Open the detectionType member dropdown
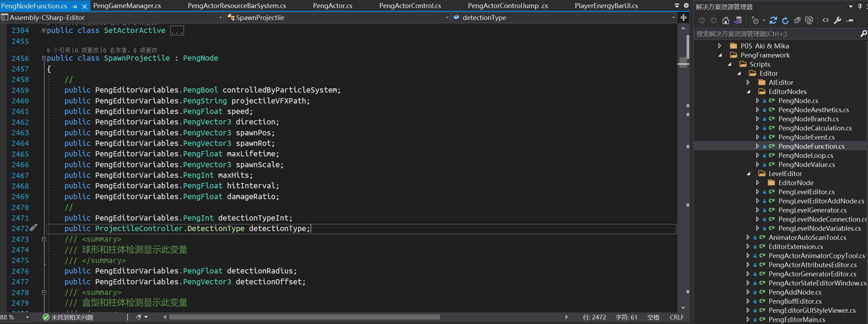Image resolution: width=868 pixels, height=324 pixels. click(x=673, y=18)
